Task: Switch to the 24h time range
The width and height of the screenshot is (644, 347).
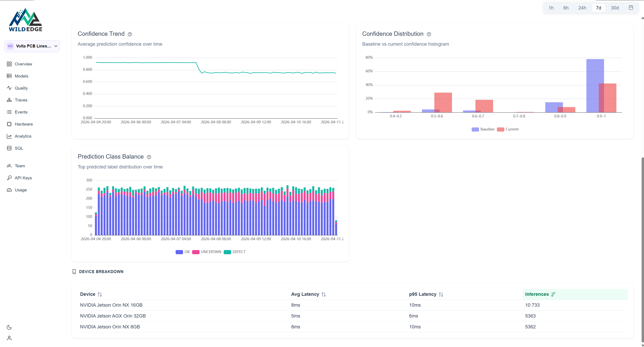Action: coord(582,8)
